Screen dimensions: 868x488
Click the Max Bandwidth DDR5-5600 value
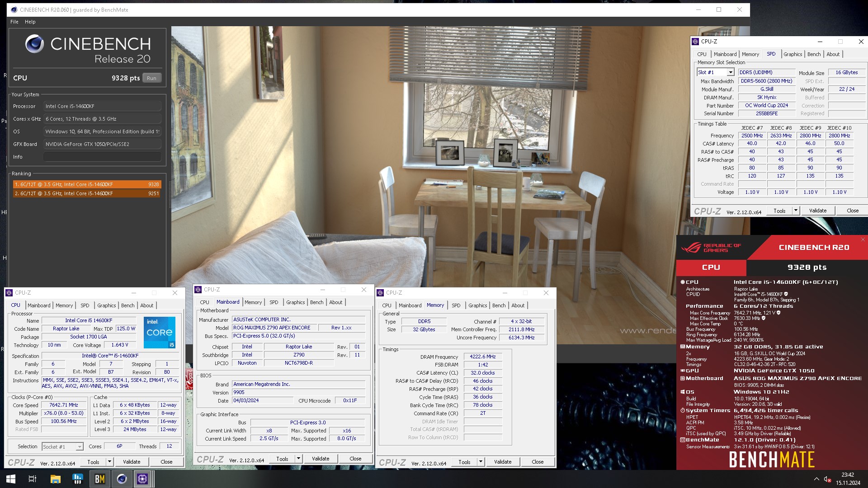[x=766, y=81]
